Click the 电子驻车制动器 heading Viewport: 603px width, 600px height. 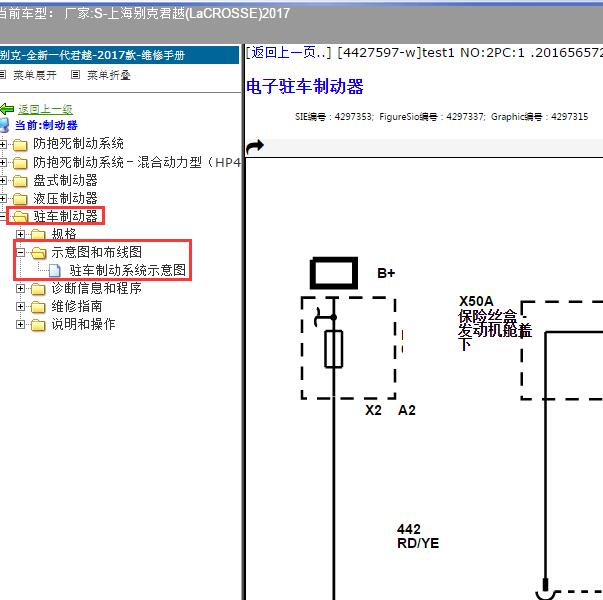click(x=305, y=86)
